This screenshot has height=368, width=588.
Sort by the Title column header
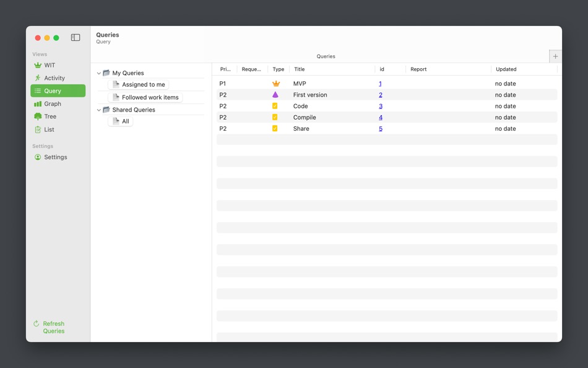(299, 69)
